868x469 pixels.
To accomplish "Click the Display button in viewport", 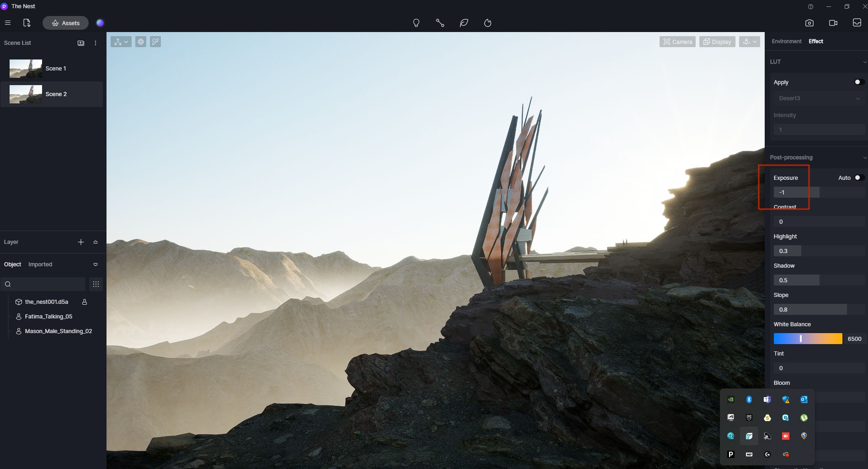I will [717, 42].
